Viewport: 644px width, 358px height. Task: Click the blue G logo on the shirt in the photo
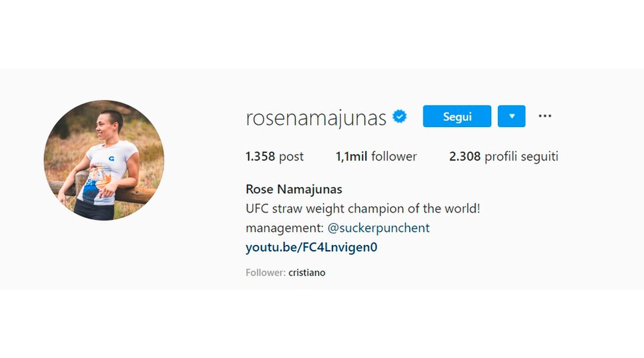click(x=112, y=158)
